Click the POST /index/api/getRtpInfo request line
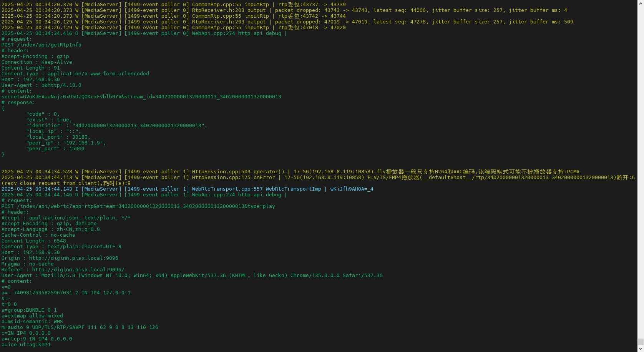 click(x=41, y=45)
